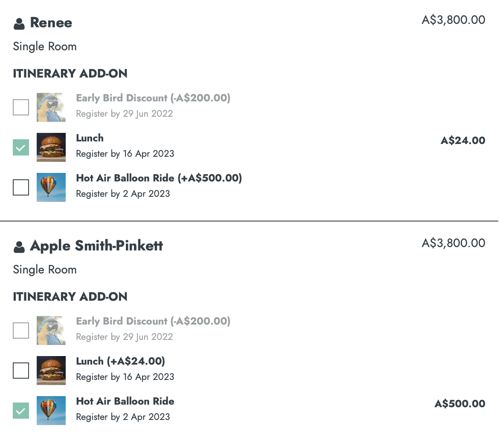
Task: Click the Renee traveler name
Action: click(51, 23)
